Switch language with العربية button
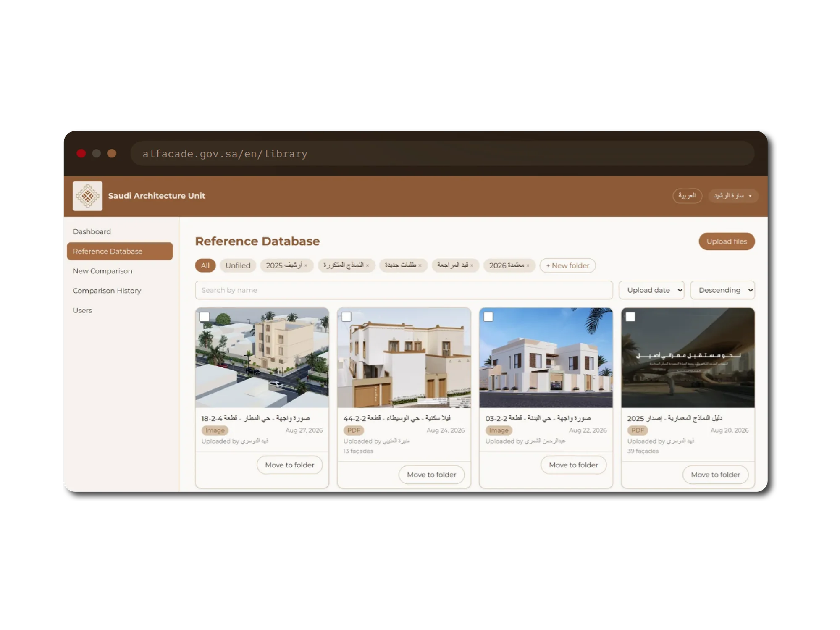Image resolution: width=840 pixels, height=630 pixels. (687, 196)
